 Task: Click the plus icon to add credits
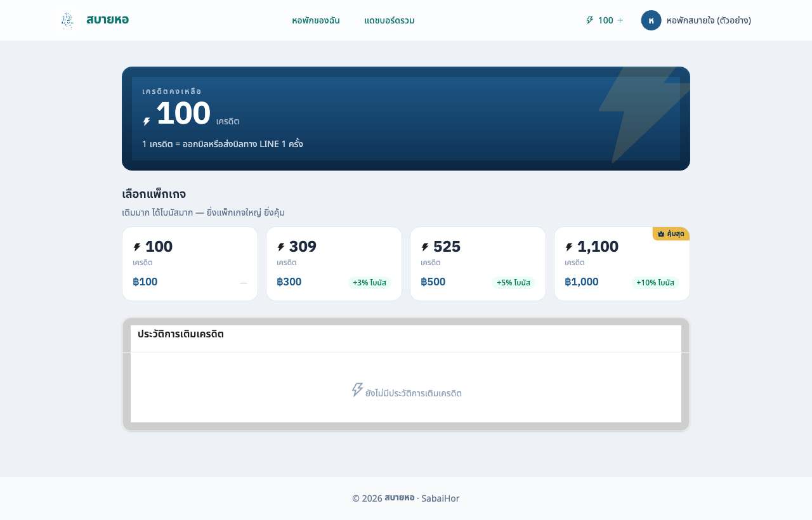click(620, 20)
